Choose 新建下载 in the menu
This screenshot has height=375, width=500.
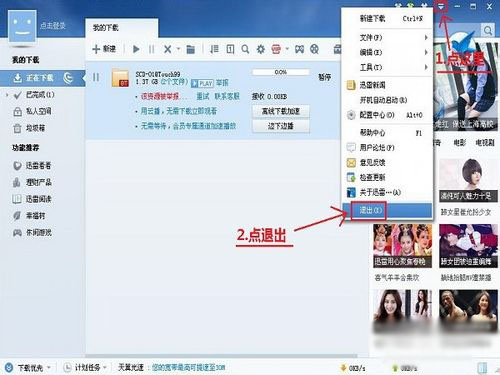pos(387,19)
